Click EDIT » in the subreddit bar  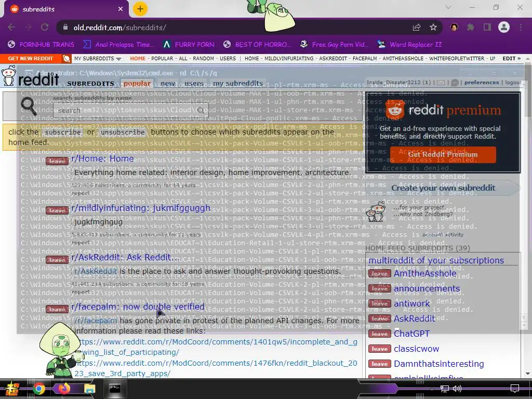click(511, 58)
